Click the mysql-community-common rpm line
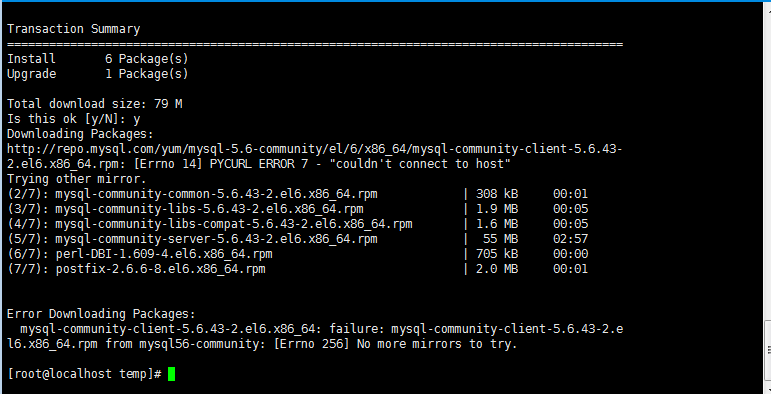Screen dimensions: 771x394 297,194
